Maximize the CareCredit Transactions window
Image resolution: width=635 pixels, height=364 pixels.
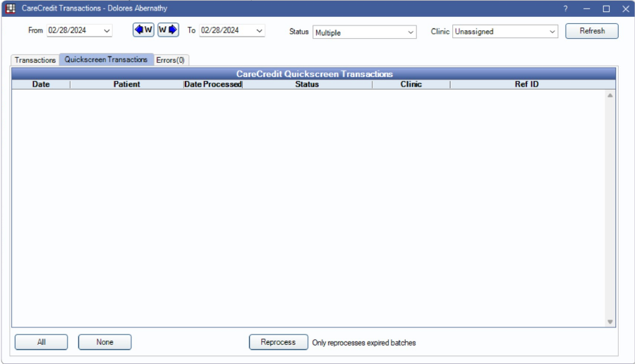click(606, 8)
